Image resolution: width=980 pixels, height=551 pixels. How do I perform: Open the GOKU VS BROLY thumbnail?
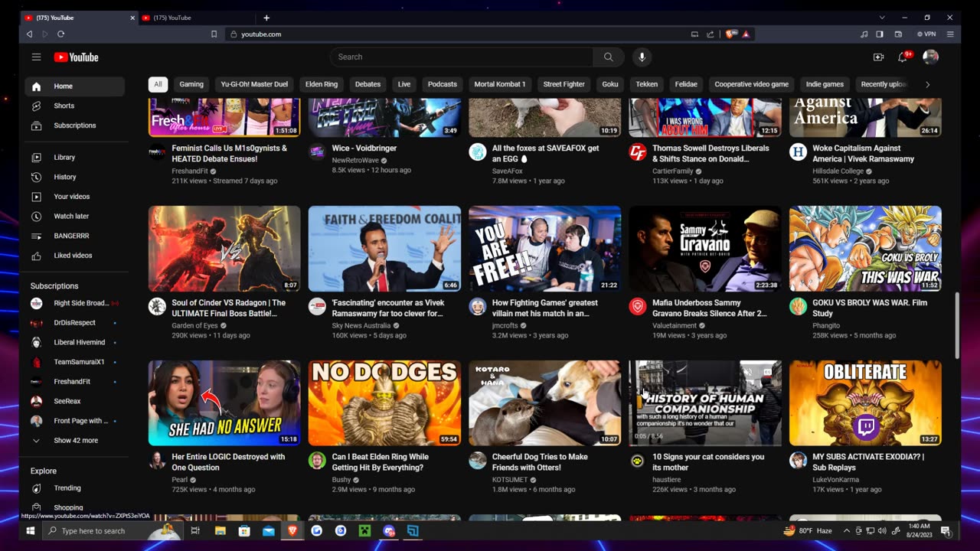(865, 249)
